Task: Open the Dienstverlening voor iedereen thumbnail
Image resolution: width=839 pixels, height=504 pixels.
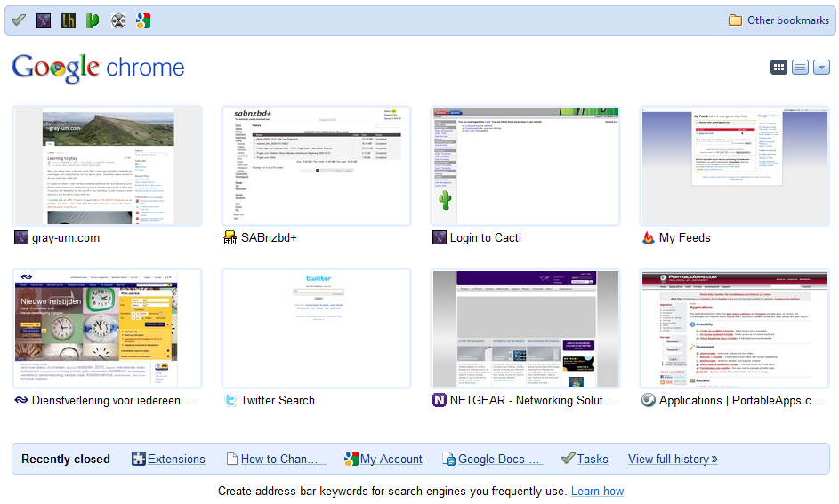Action: (x=108, y=329)
